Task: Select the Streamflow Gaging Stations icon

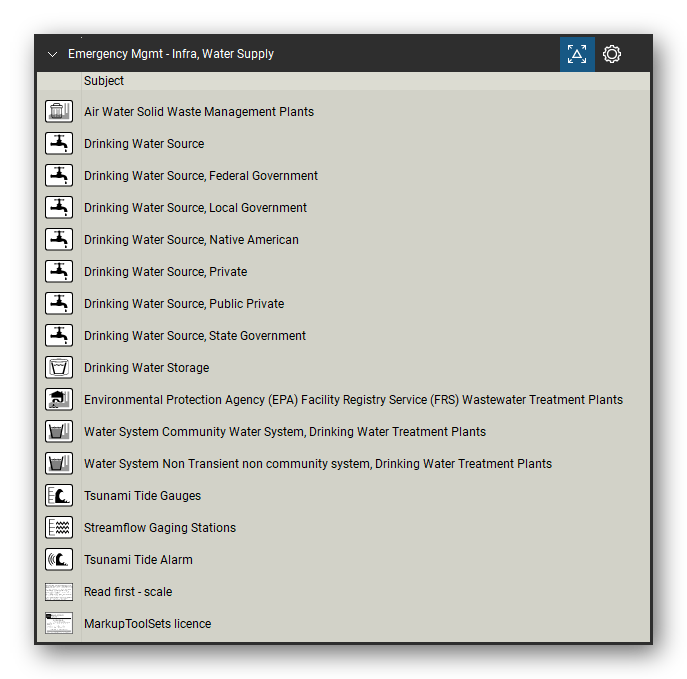Action: click(59, 527)
